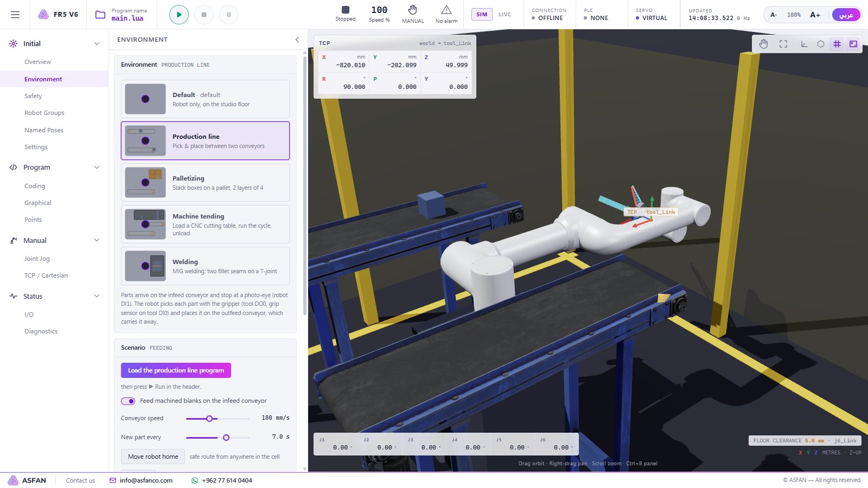Toggle the axes display icon

[x=805, y=44]
